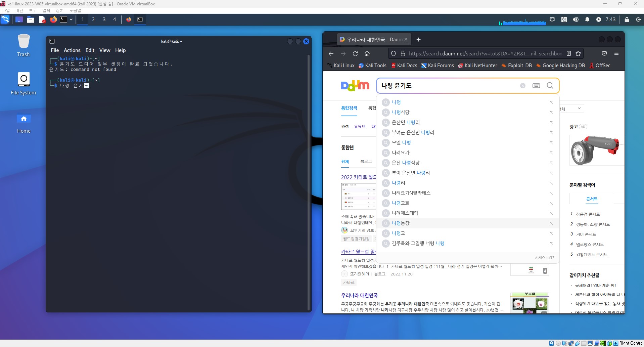Image resolution: width=644 pixels, height=347 pixels.
Task: Reload the page in Firefox
Action: [355, 53]
